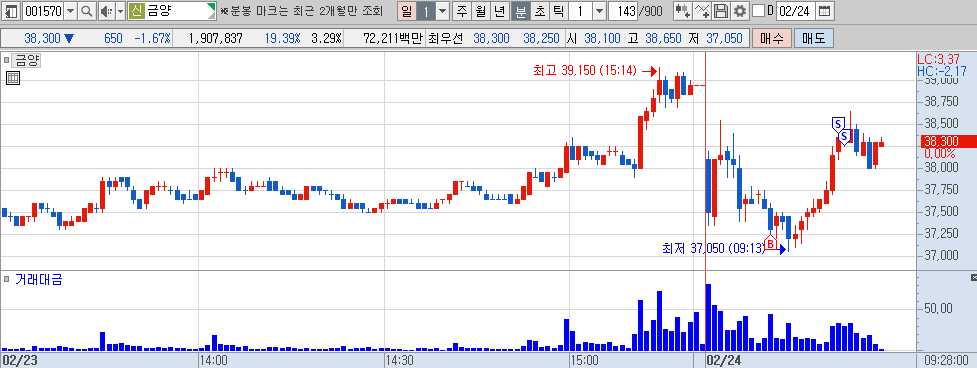Click the current price 38,300 in quote bar
This screenshot has height=368, width=977.
tap(42, 39)
